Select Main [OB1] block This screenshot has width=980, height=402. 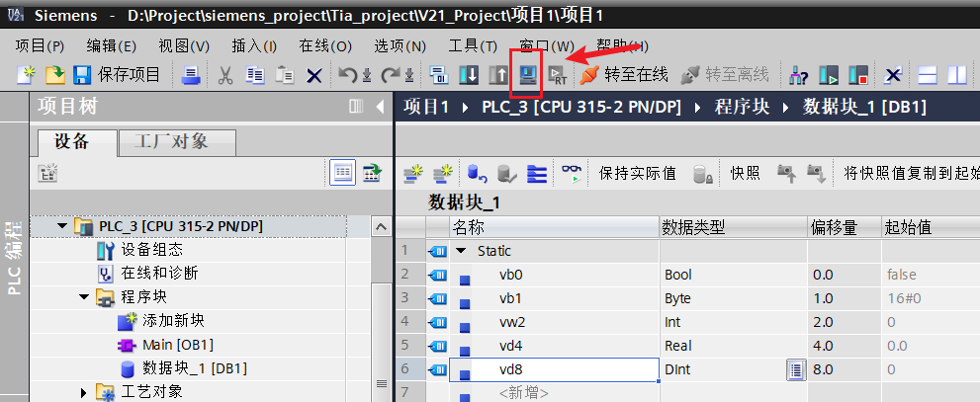(x=177, y=345)
